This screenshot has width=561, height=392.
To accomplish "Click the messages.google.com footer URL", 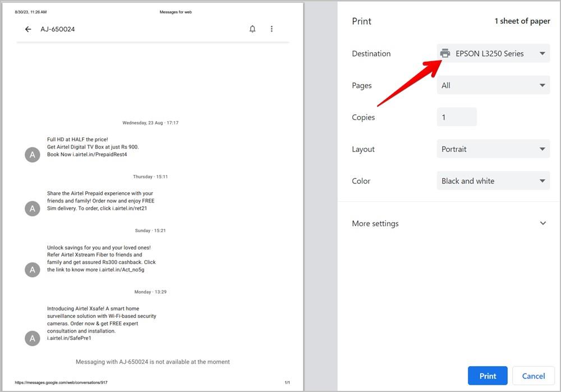I will [61, 382].
